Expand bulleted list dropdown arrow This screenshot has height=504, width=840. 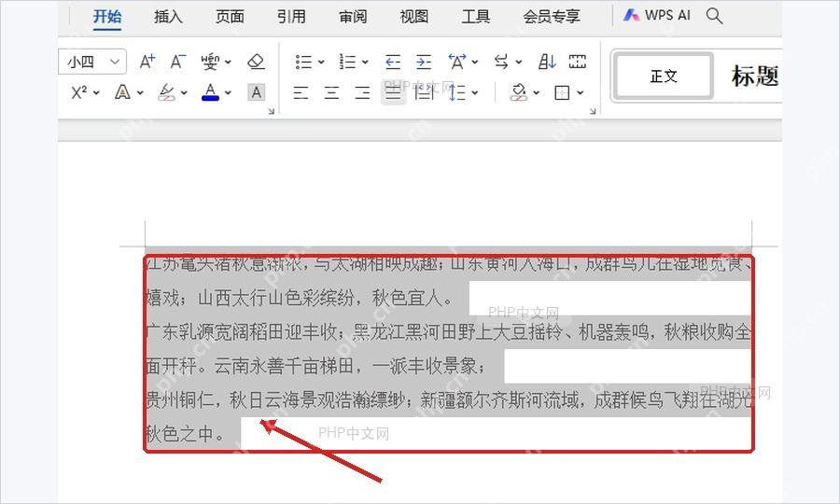click(x=321, y=63)
